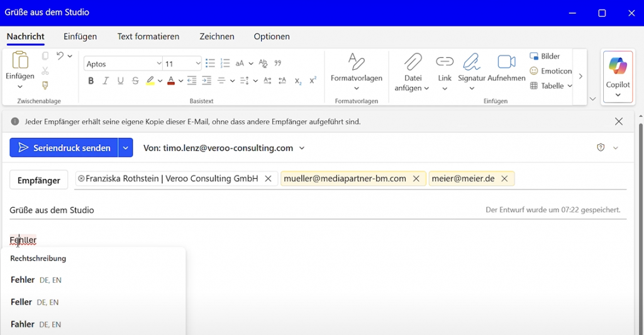Click the scissors cut icon
This screenshot has height=335, width=644.
[45, 71]
